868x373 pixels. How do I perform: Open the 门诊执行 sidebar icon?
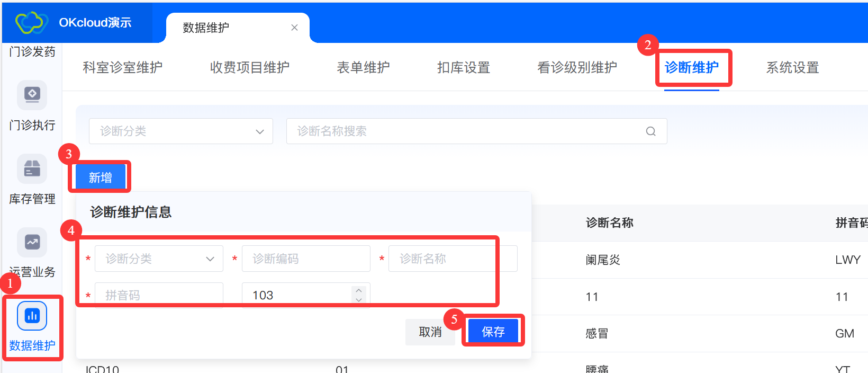click(x=32, y=95)
